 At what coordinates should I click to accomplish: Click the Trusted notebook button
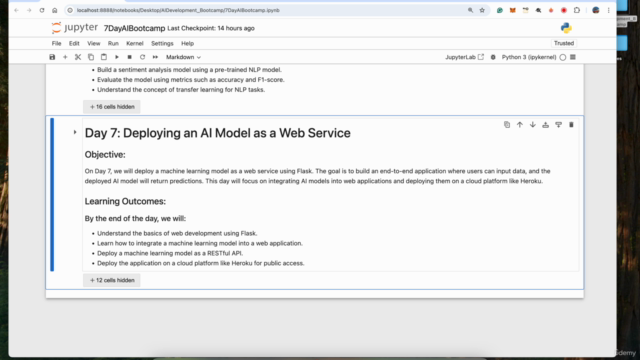(x=564, y=43)
